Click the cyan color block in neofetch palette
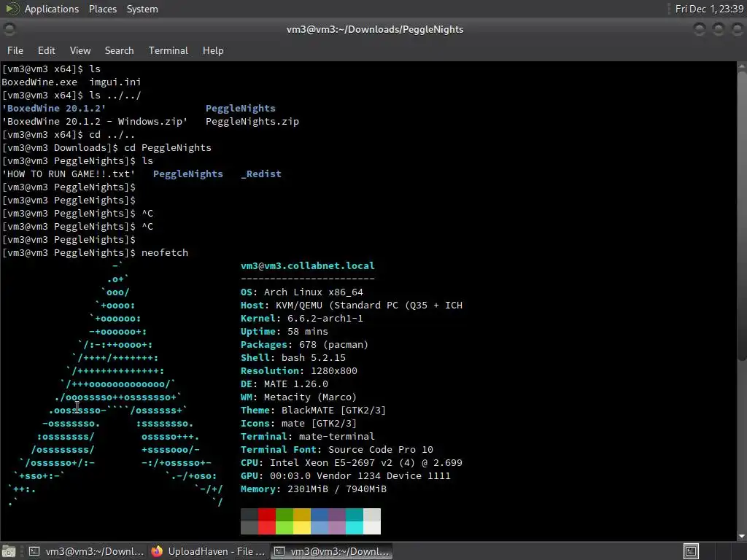The width and height of the screenshot is (747, 560). 354,521
